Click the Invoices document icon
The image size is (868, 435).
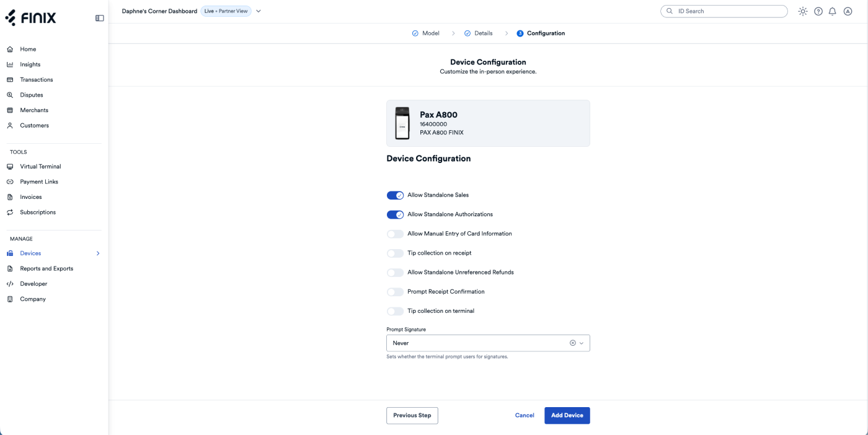10,197
